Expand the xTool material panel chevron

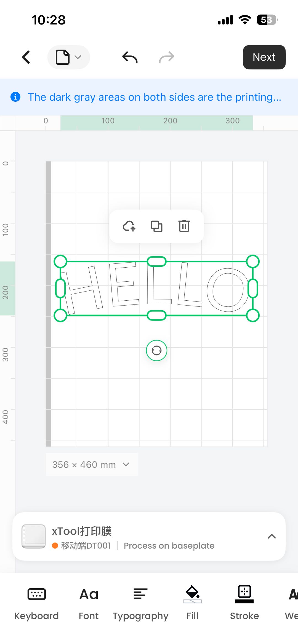click(272, 536)
